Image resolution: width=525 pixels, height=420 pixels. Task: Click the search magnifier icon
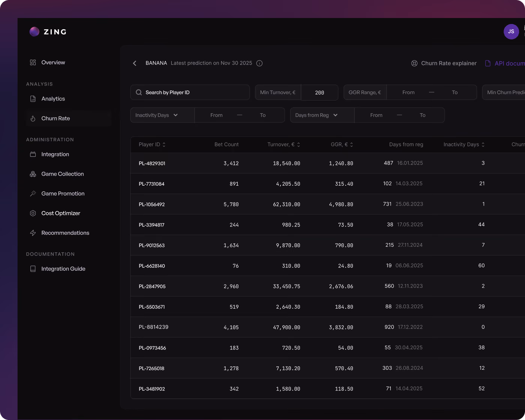139,92
